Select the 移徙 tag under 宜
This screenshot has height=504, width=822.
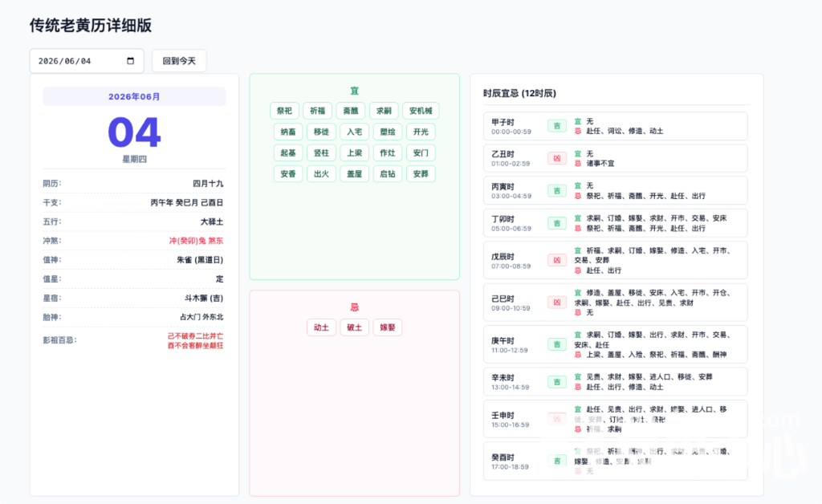(321, 132)
